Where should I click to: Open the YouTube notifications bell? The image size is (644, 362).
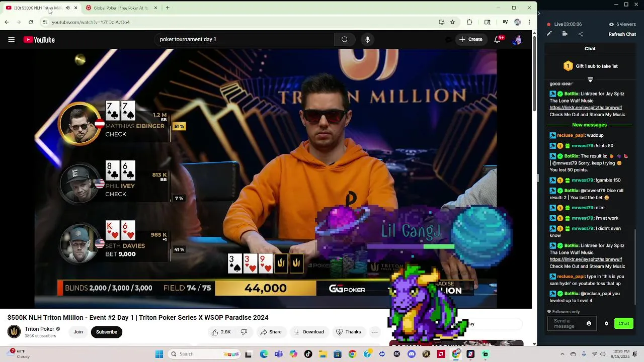tap(498, 40)
